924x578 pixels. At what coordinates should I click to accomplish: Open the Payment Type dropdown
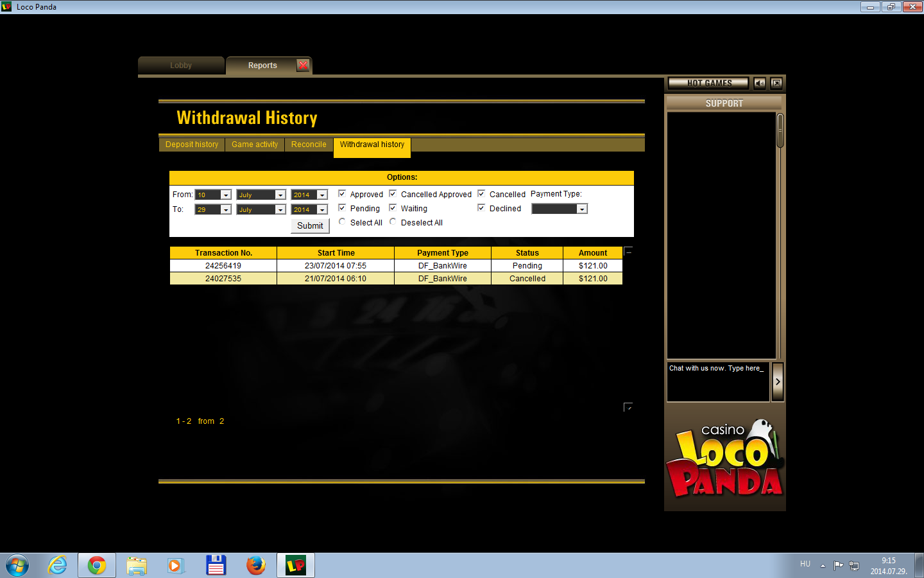[x=560, y=209]
